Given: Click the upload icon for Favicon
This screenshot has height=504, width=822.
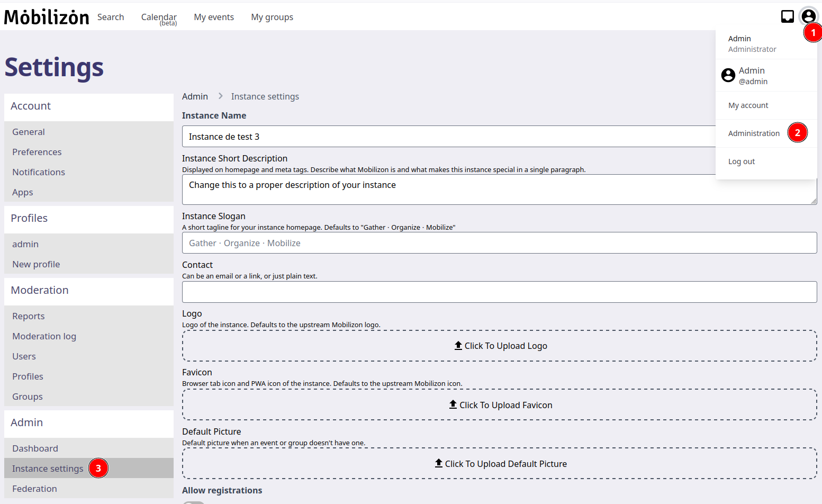Looking at the screenshot, I should (453, 404).
